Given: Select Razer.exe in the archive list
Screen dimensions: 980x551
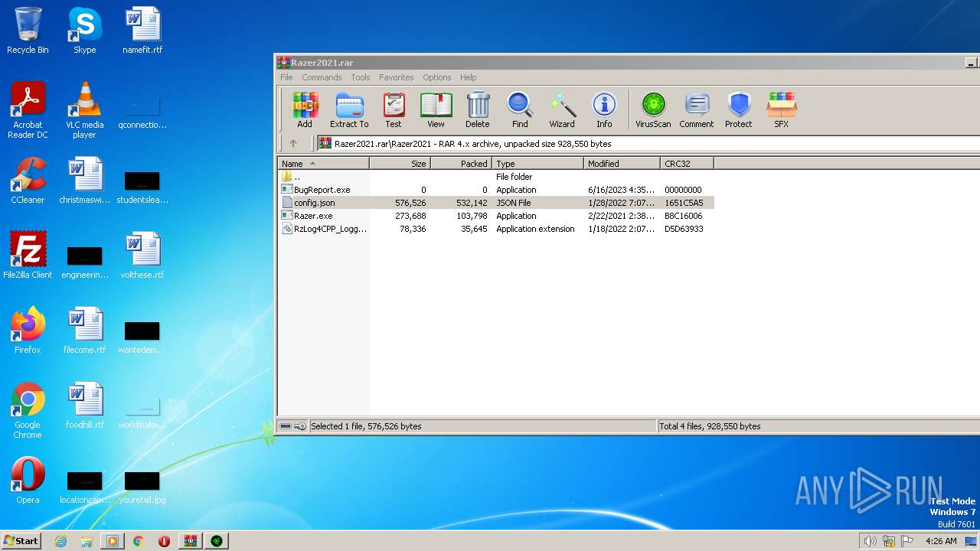Looking at the screenshot, I should (x=495, y=216).
